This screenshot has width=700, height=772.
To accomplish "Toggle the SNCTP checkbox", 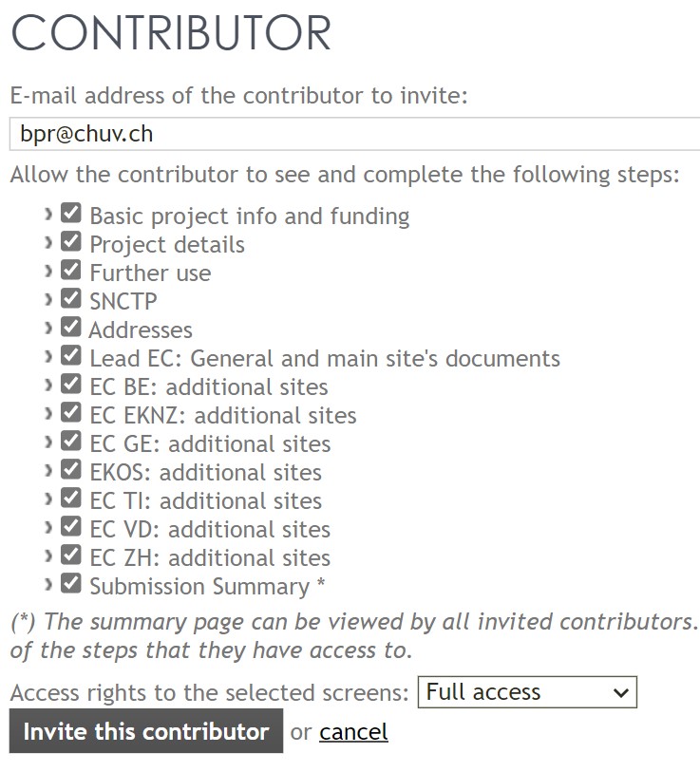I will pyautogui.click(x=71, y=299).
